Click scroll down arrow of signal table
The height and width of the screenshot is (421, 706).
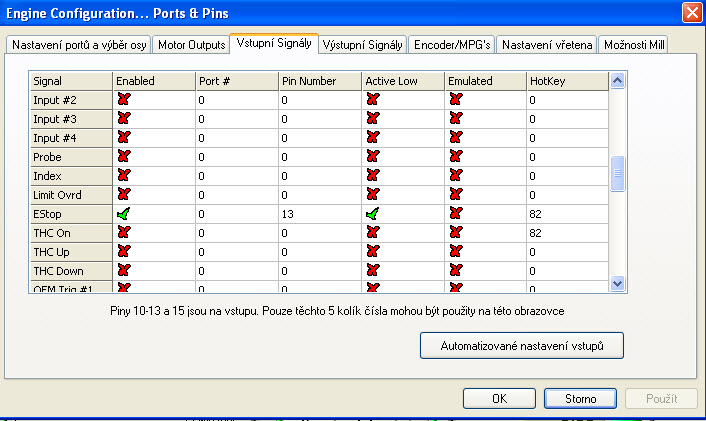(x=617, y=284)
